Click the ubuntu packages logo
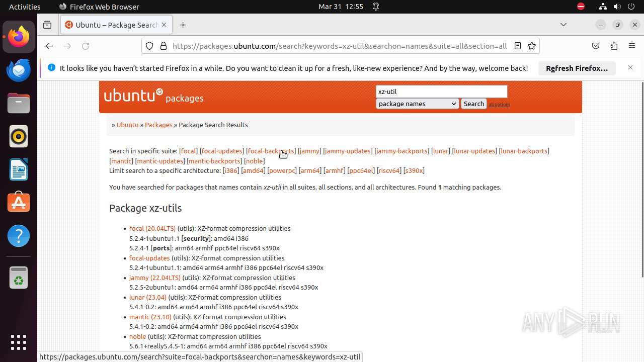Viewport: 644px width, 362px height. coord(153,96)
